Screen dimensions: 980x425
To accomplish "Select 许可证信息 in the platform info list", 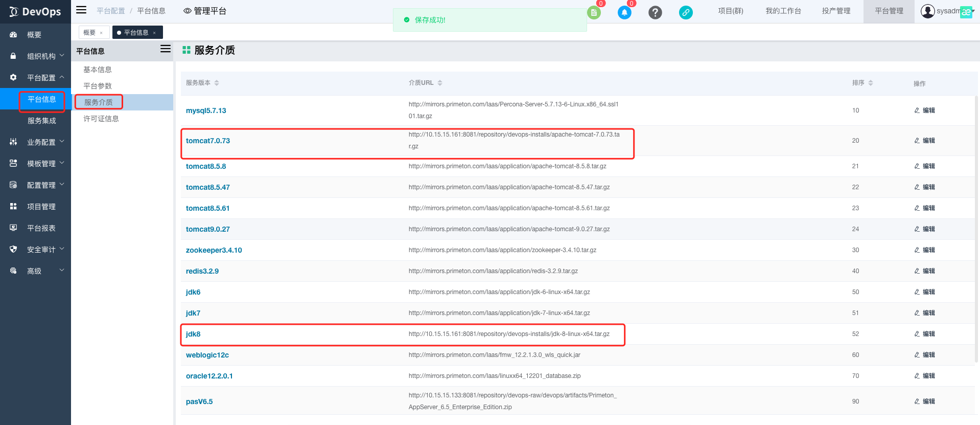I will pyautogui.click(x=101, y=119).
